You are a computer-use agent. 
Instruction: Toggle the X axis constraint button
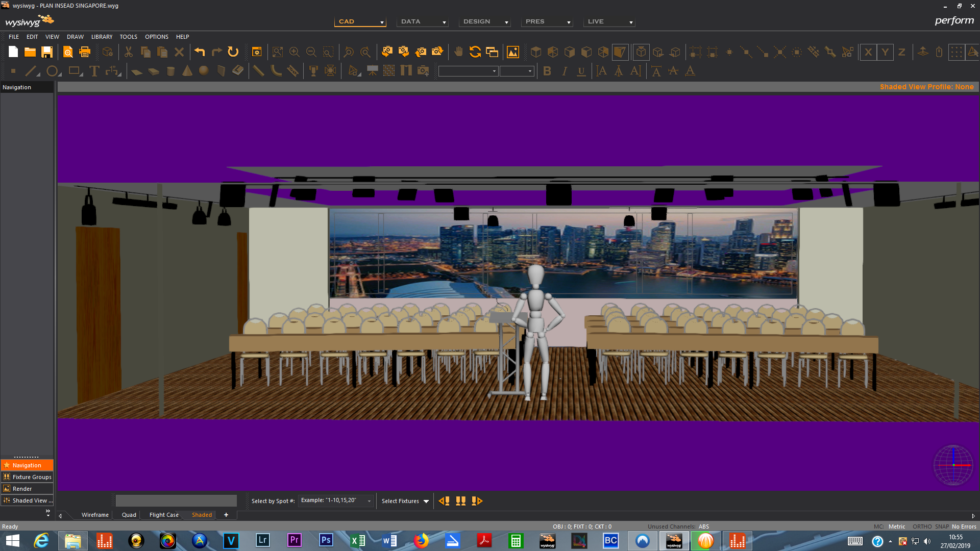coord(868,52)
